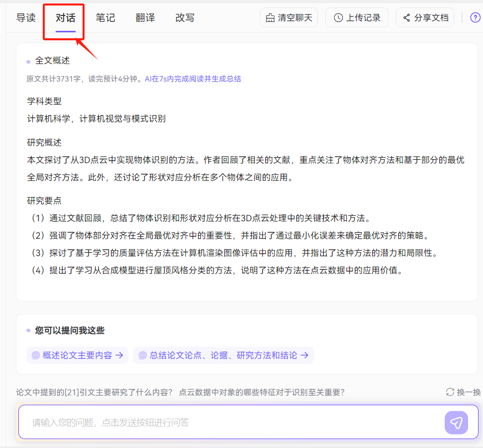The image size is (483, 448).
Task: Select question 点云数据中对象的哪些特征对于识别至关重要
Action: coord(262,392)
